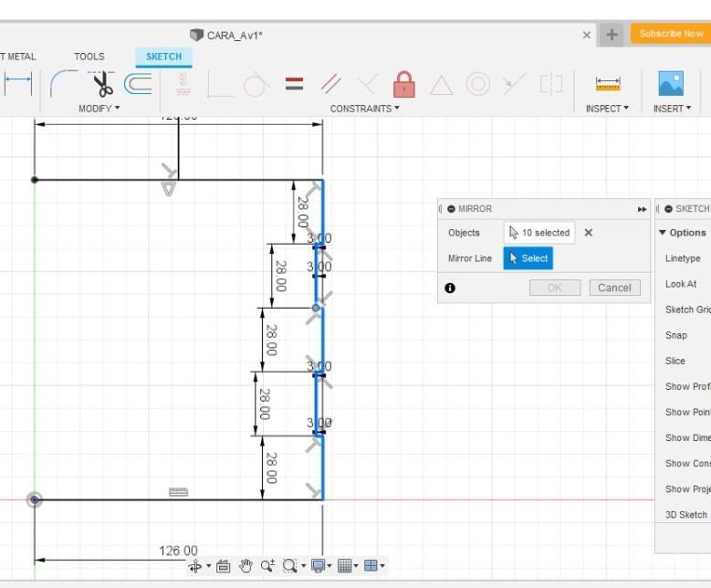Open Display Settings monitor icon

click(319, 566)
